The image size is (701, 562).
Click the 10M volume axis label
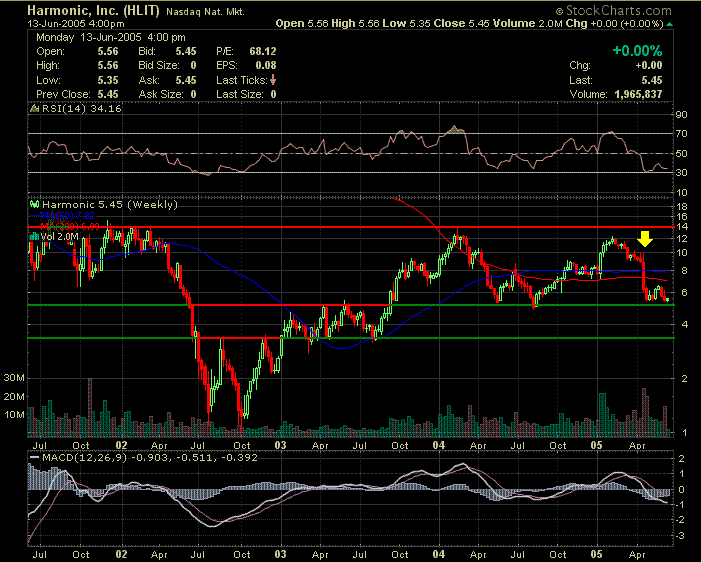[x=14, y=415]
